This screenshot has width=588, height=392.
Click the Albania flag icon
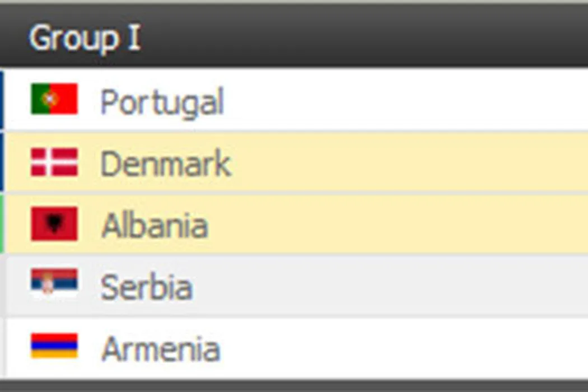(54, 223)
